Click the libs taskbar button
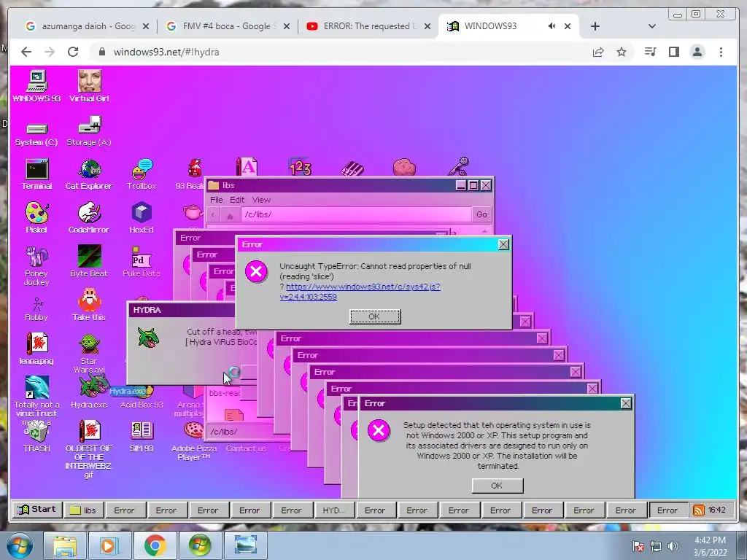Image resolution: width=747 pixels, height=560 pixels. [x=83, y=510]
